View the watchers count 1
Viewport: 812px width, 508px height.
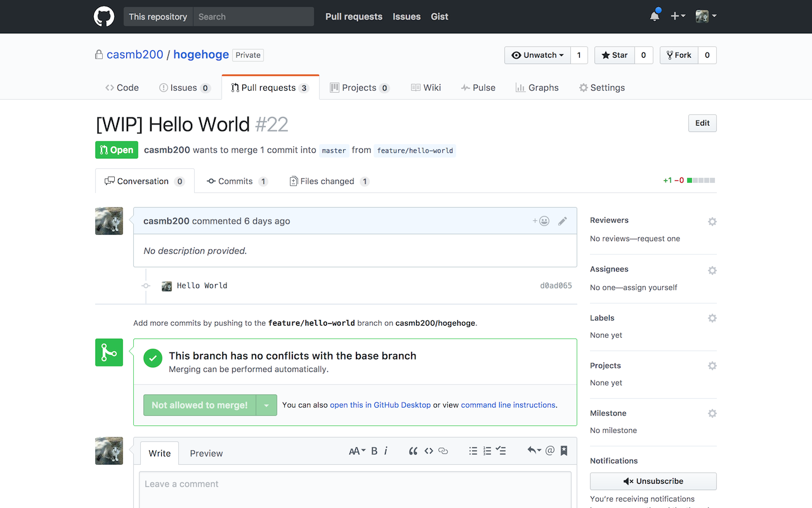click(x=579, y=55)
